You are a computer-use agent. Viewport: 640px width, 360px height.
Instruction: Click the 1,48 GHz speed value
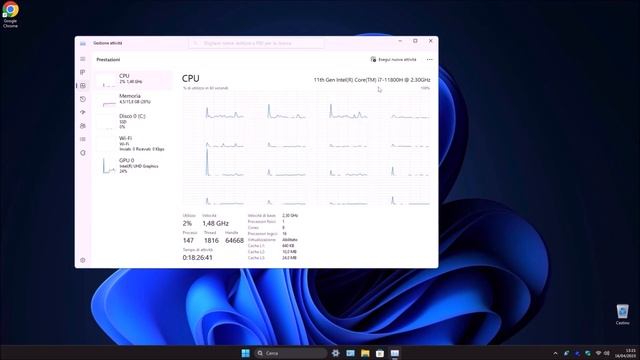pyautogui.click(x=215, y=223)
